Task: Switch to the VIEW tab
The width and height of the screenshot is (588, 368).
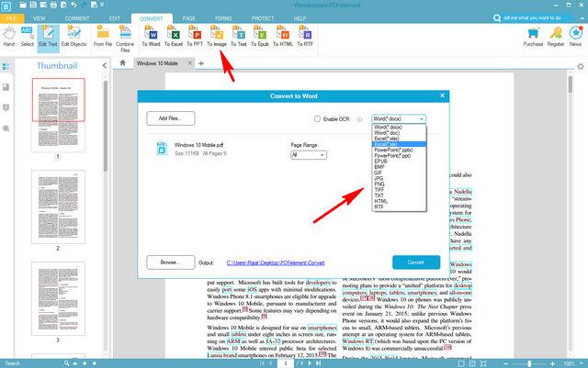Action: [39, 18]
